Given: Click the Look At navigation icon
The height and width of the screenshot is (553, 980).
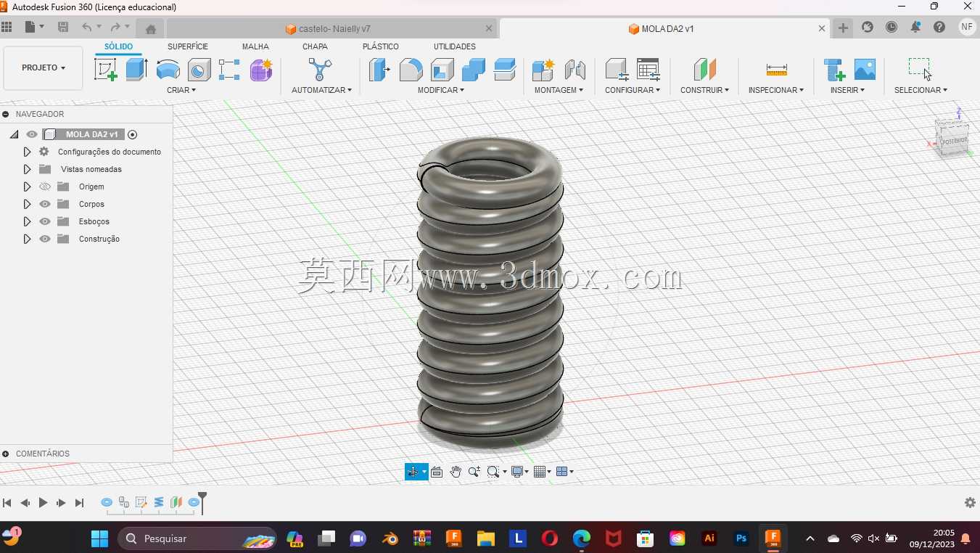Looking at the screenshot, I should [437, 472].
